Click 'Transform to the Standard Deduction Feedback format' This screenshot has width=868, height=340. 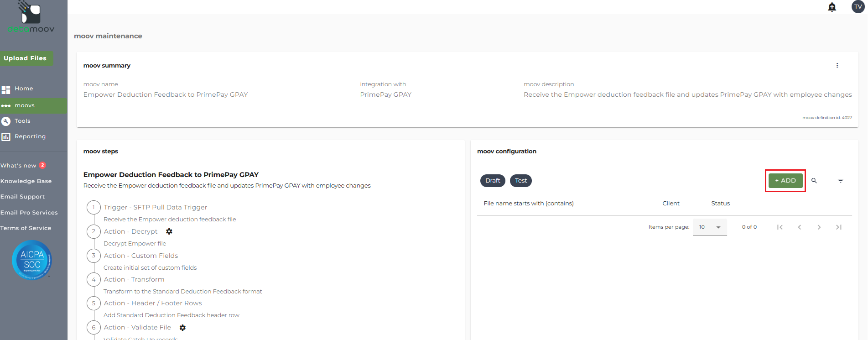[182, 292]
